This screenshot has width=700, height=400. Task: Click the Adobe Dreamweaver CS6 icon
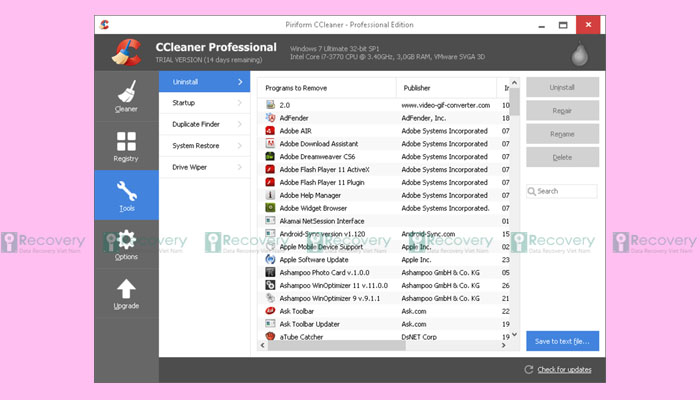tap(270, 156)
